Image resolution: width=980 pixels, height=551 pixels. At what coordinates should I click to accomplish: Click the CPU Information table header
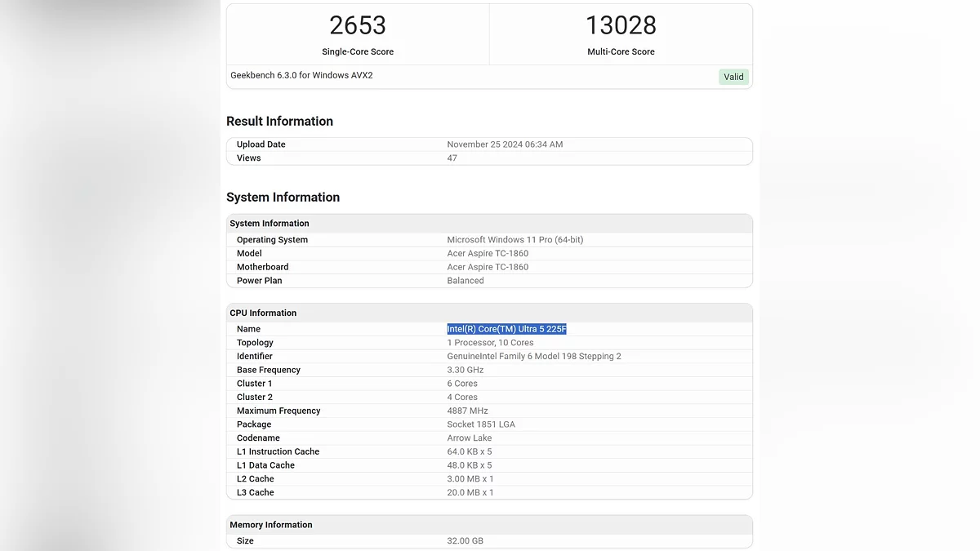(x=263, y=313)
